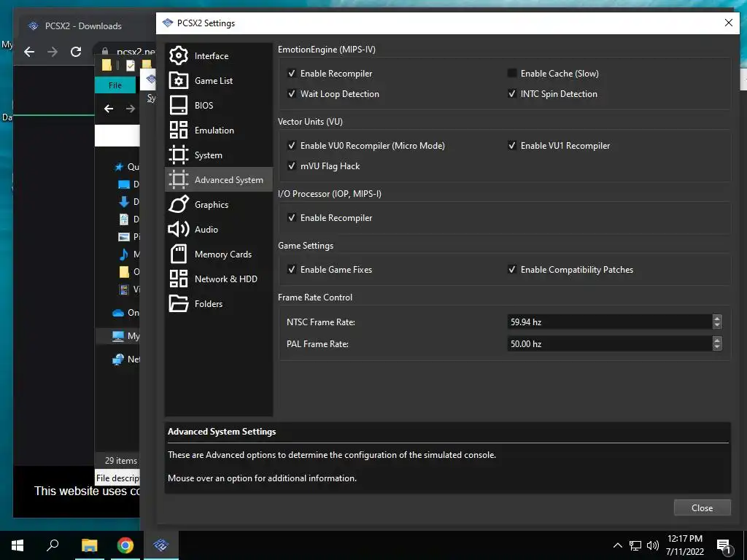Show hidden system tray icons chevron

[617, 545]
